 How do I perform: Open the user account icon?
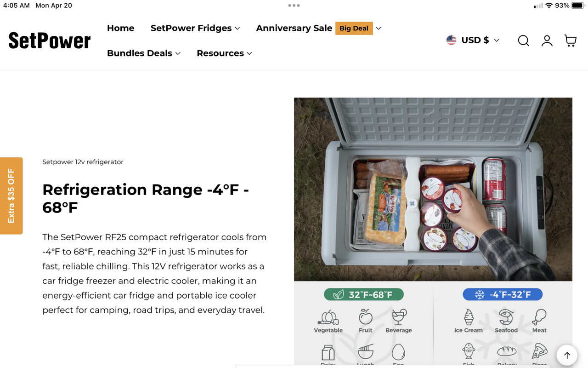[x=547, y=40]
